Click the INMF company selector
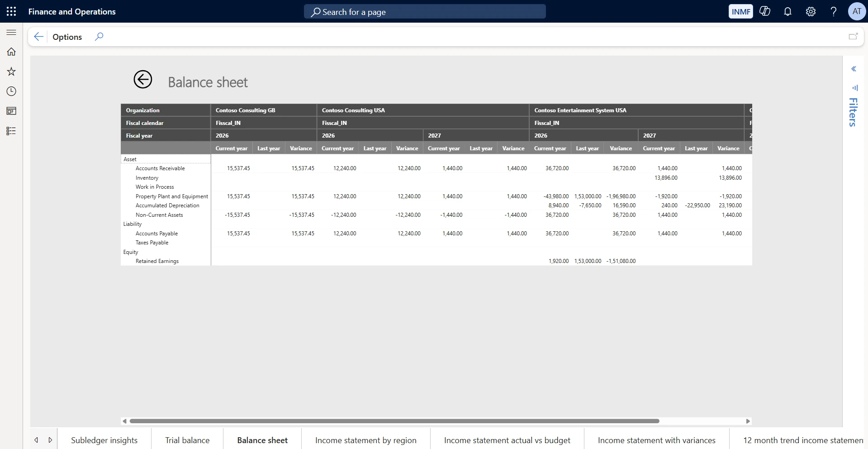The image size is (868, 449). point(740,11)
